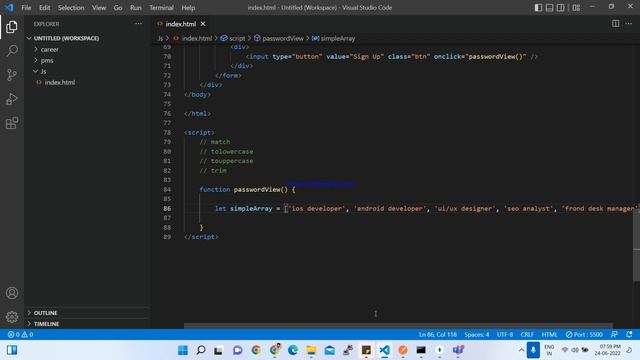The height and width of the screenshot is (360, 640).
Task: Click the VS Code logo icon
Action: coord(9,7)
